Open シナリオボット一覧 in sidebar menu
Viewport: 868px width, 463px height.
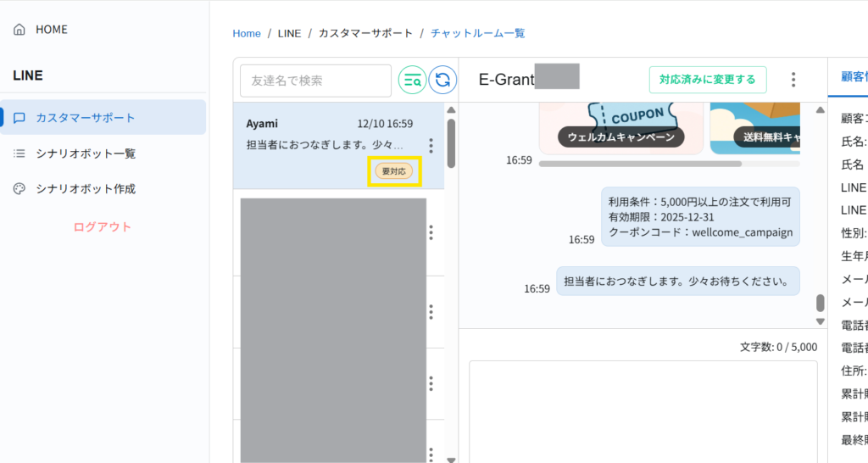(85, 153)
